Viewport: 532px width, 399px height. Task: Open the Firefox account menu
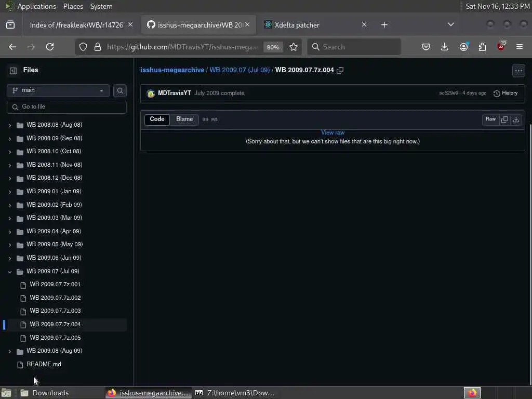pos(463,47)
